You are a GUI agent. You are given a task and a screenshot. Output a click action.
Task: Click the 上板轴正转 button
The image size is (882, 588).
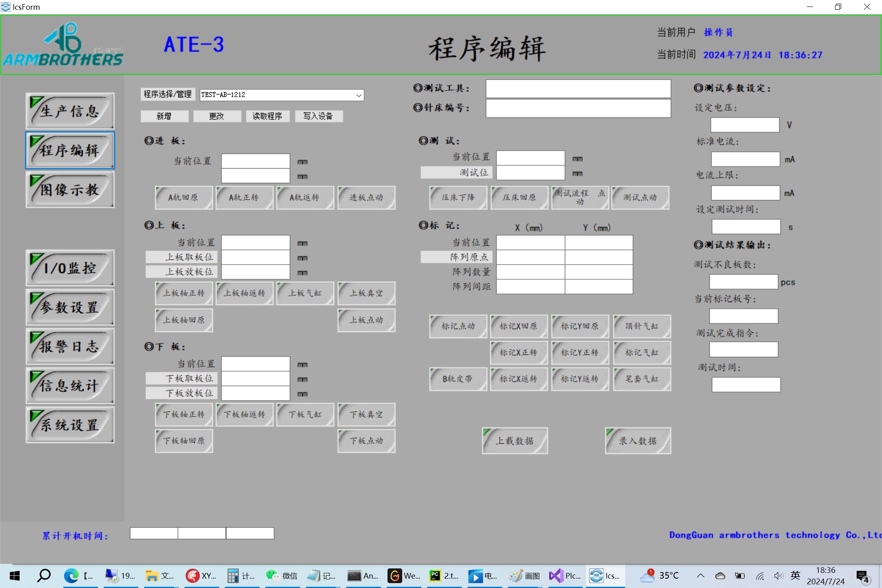[x=184, y=293]
